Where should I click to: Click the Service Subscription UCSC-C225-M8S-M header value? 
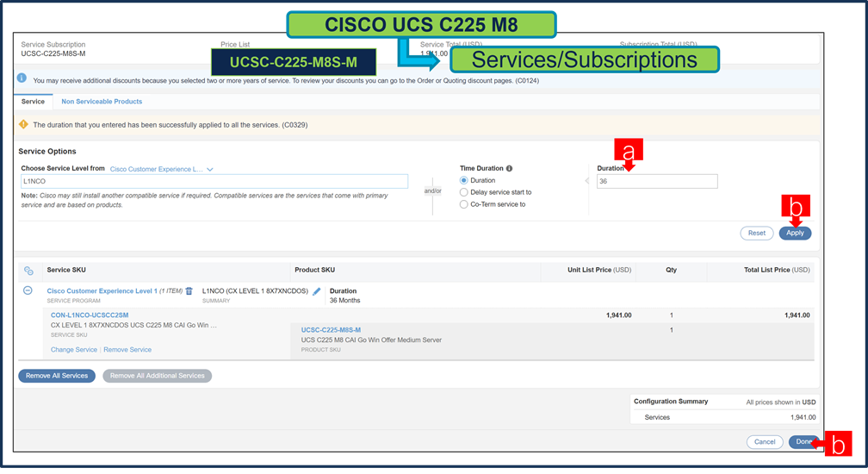(x=53, y=53)
